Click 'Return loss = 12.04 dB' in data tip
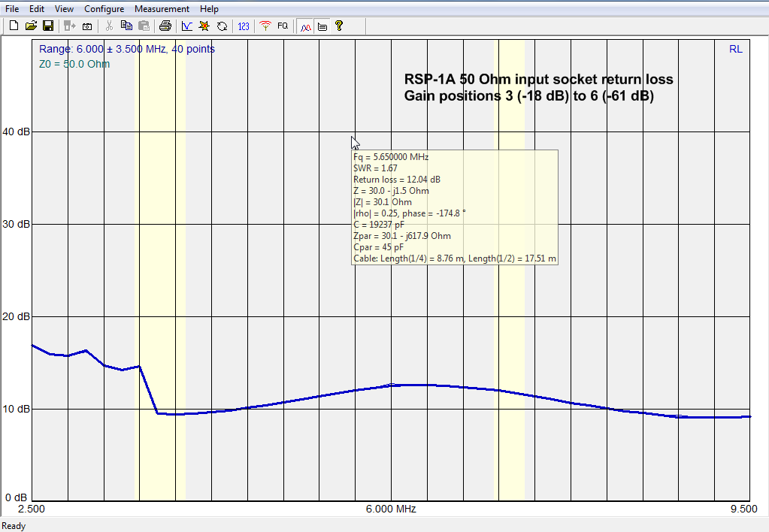This screenshot has height=532, width=769. [x=397, y=180]
